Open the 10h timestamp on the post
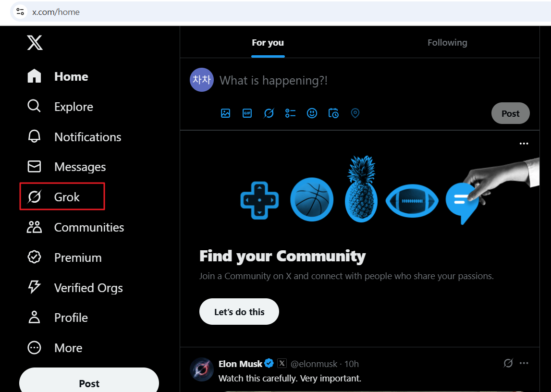This screenshot has height=392, width=551. (352, 364)
